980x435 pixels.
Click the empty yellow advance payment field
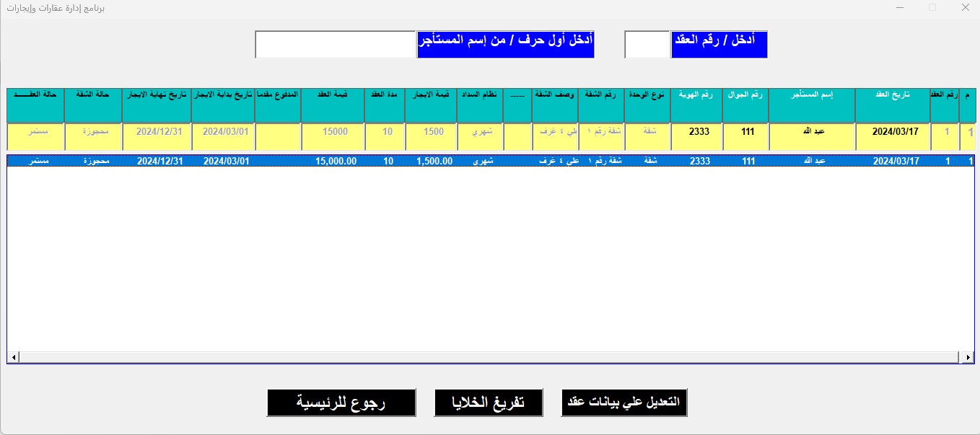click(278, 136)
